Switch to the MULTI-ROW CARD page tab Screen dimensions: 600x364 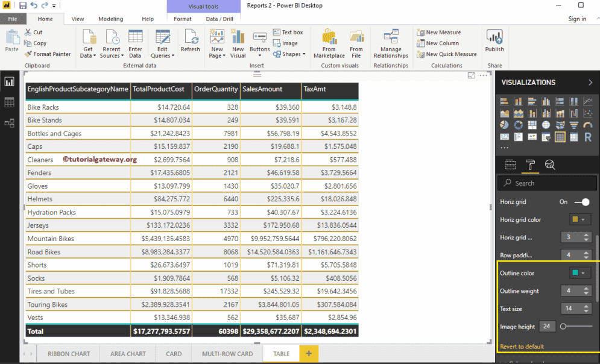[227, 354]
